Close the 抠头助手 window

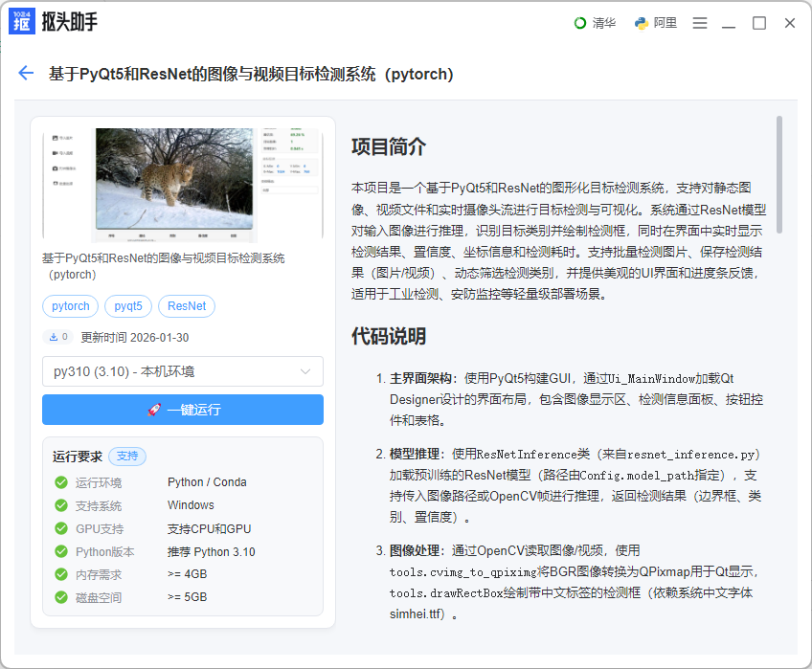pos(790,23)
